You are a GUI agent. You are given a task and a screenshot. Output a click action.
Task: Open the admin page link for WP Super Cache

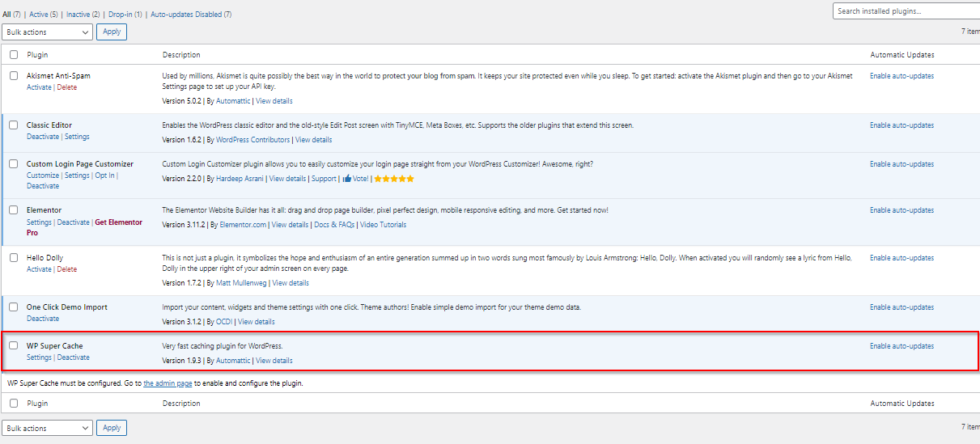tap(168, 383)
